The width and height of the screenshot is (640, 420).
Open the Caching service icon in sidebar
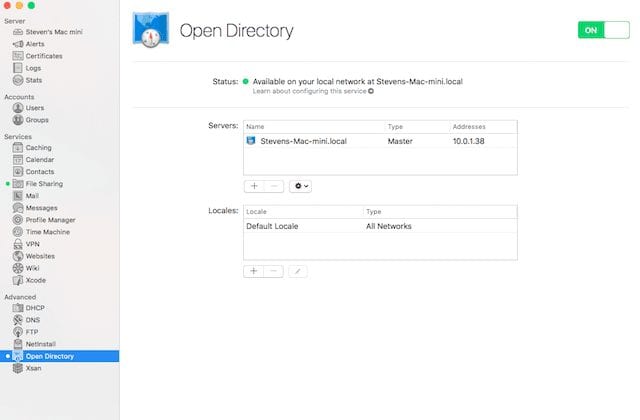(x=18, y=148)
